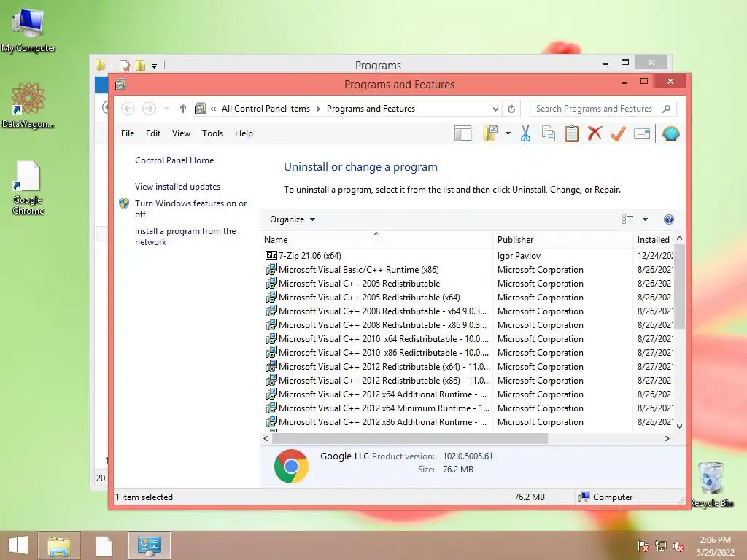Select the Google Chrome desktop shortcut
Viewport: 747px width, 560px height.
point(28,187)
